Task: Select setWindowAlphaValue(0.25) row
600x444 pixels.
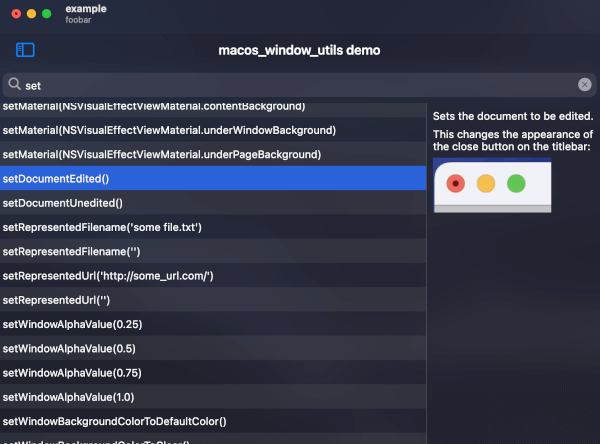Action: pos(213,324)
